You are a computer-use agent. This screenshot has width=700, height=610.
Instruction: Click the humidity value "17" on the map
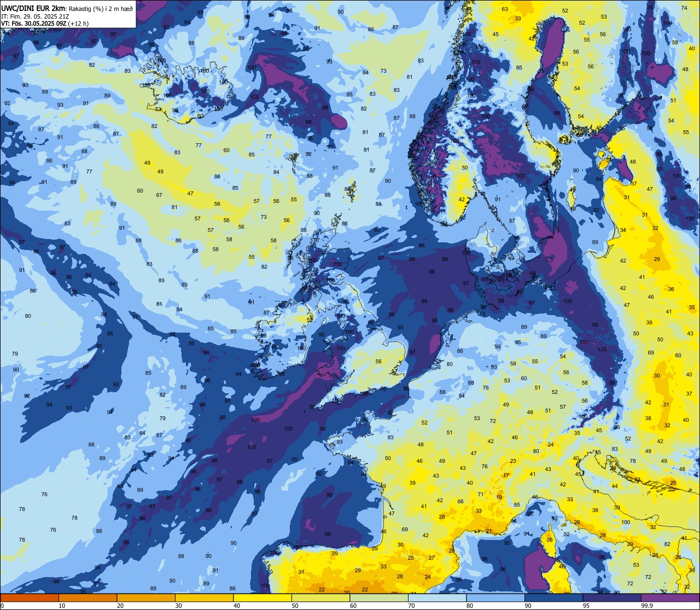[x=506, y=475]
